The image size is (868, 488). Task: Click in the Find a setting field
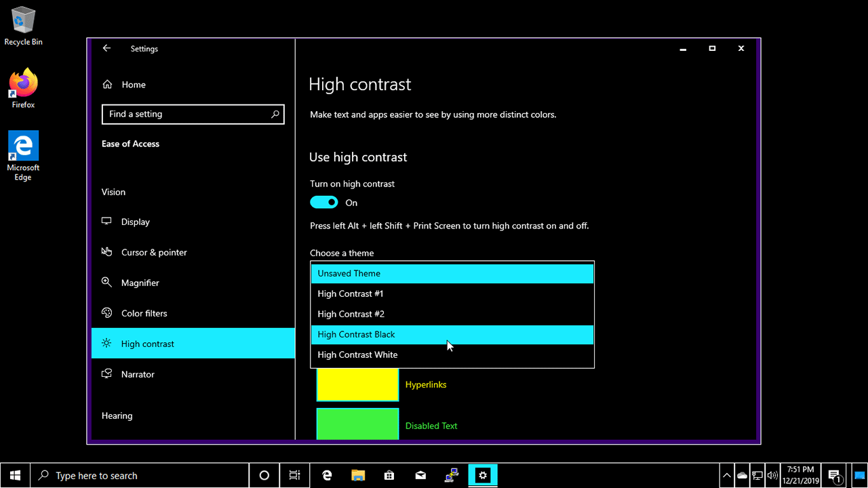193,114
